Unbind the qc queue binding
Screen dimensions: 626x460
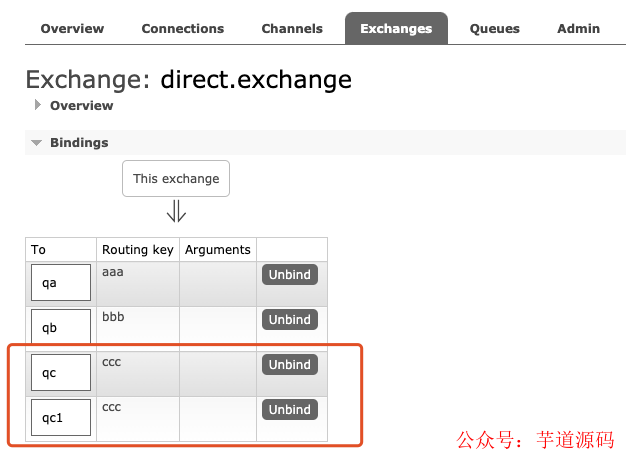[x=290, y=365]
